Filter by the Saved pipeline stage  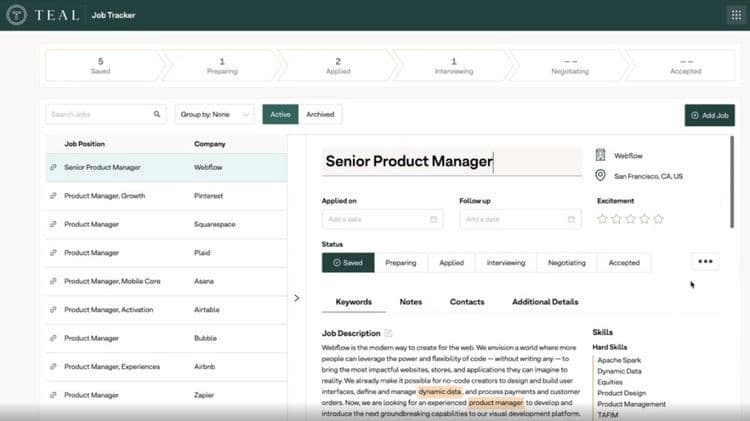(100, 66)
